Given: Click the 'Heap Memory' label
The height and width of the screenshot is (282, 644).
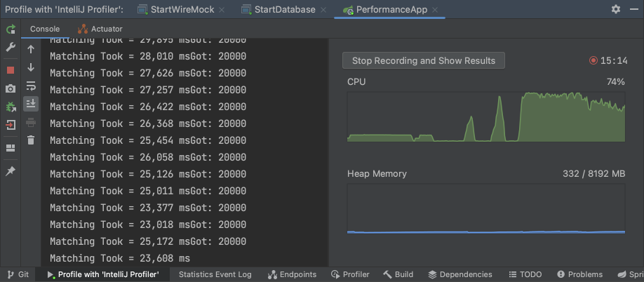Looking at the screenshot, I should (x=377, y=174).
